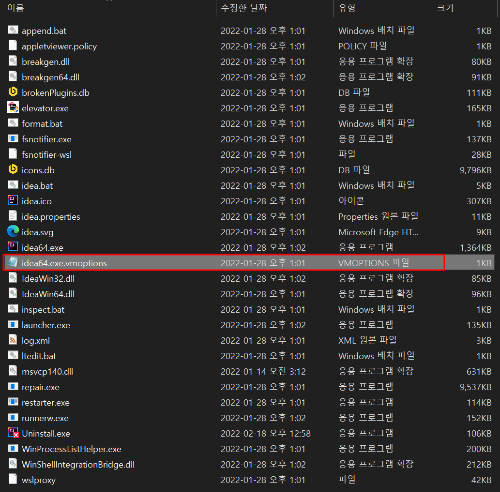500x492 pixels.
Task: Click the 1,364KB size of idea64.exe
Action: point(475,248)
